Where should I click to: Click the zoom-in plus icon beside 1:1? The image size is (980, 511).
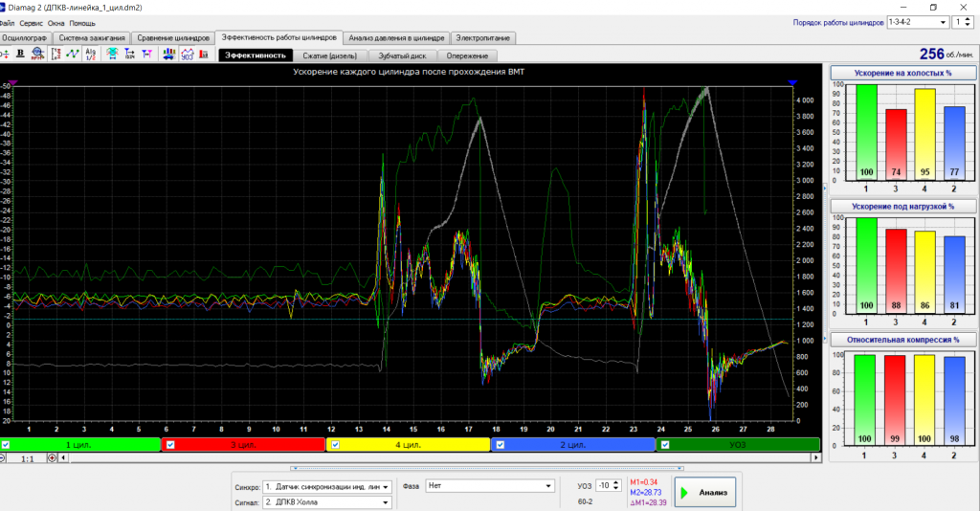coord(52,458)
